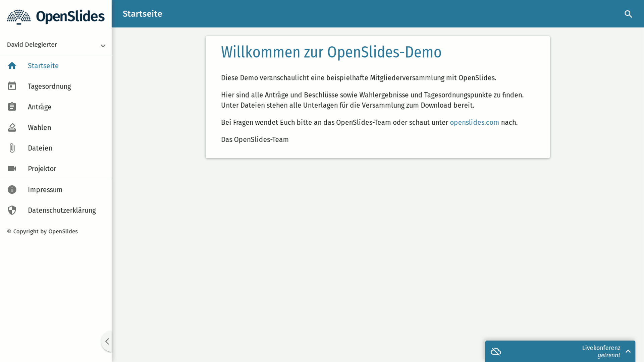Click the clipboard icon for Anträge
The width and height of the screenshot is (644, 362).
click(12, 107)
